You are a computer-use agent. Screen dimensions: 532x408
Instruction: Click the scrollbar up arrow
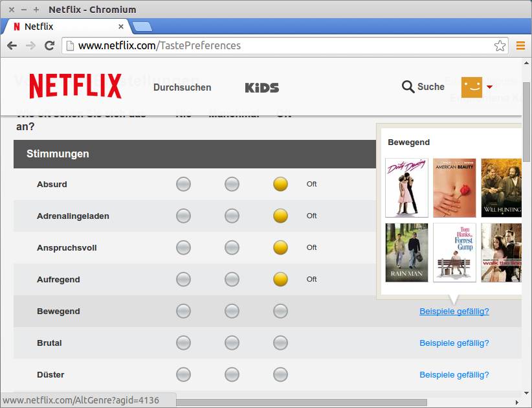click(x=527, y=63)
